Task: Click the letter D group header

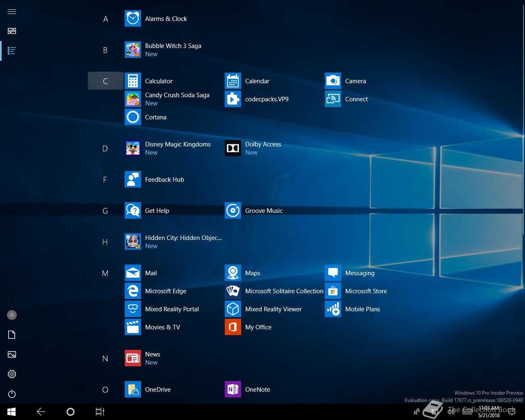Action: (x=105, y=148)
